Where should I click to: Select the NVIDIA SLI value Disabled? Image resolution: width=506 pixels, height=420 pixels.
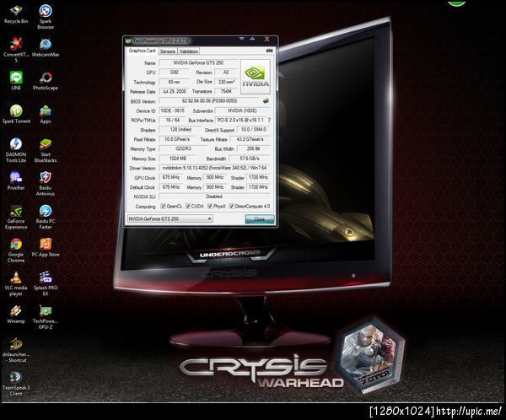pos(214,197)
